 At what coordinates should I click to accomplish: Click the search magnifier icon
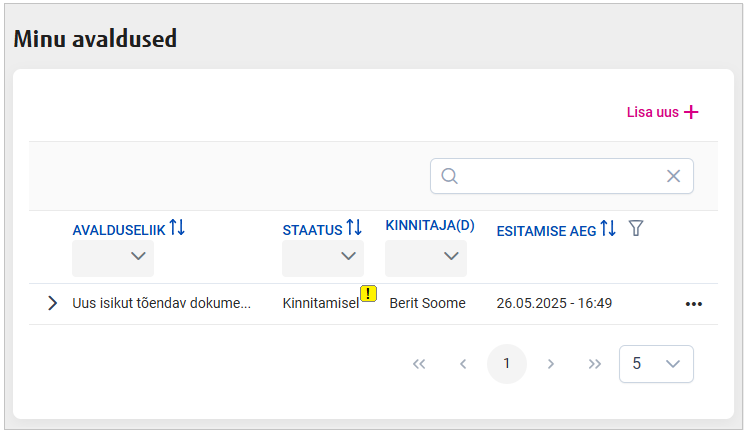[x=450, y=176]
